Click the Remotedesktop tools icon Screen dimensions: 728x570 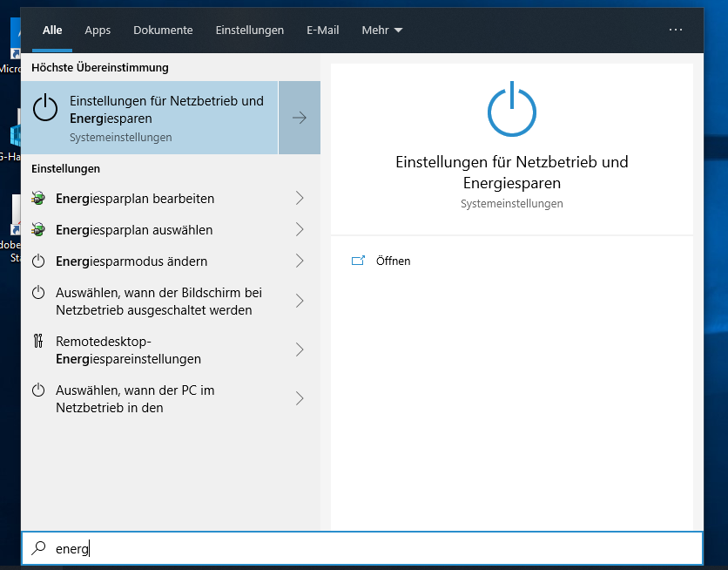pyautogui.click(x=38, y=341)
